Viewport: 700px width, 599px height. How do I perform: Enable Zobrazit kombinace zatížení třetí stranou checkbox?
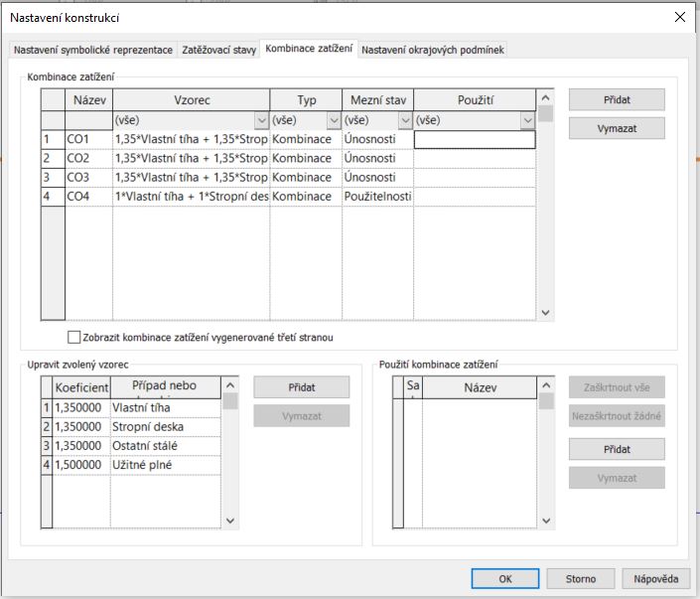(73, 338)
